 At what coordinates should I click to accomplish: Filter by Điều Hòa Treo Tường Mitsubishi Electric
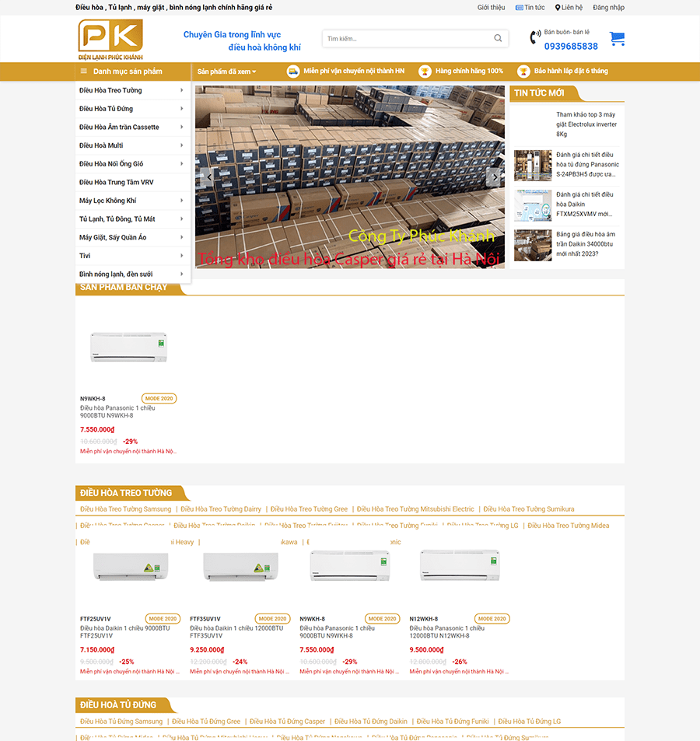pyautogui.click(x=415, y=509)
